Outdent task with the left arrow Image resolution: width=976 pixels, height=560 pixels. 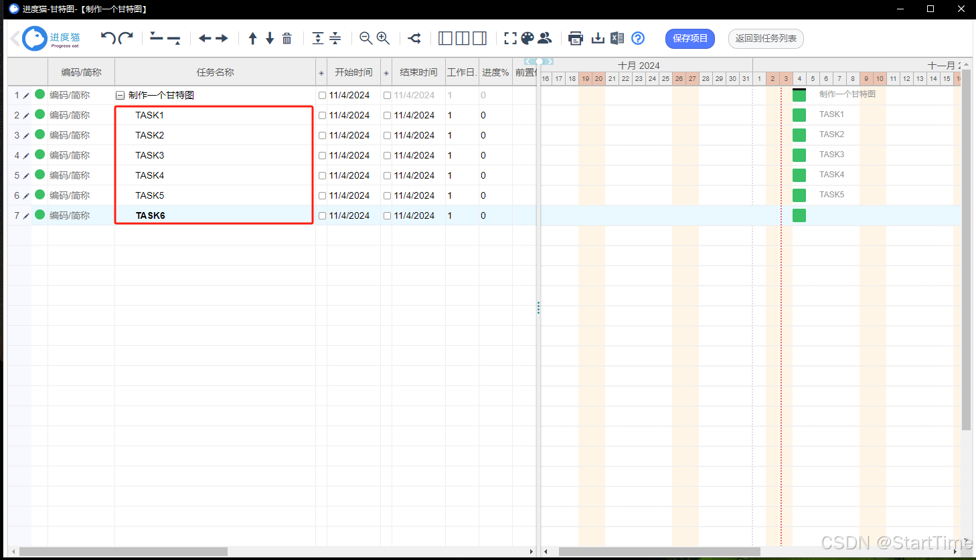(x=205, y=38)
